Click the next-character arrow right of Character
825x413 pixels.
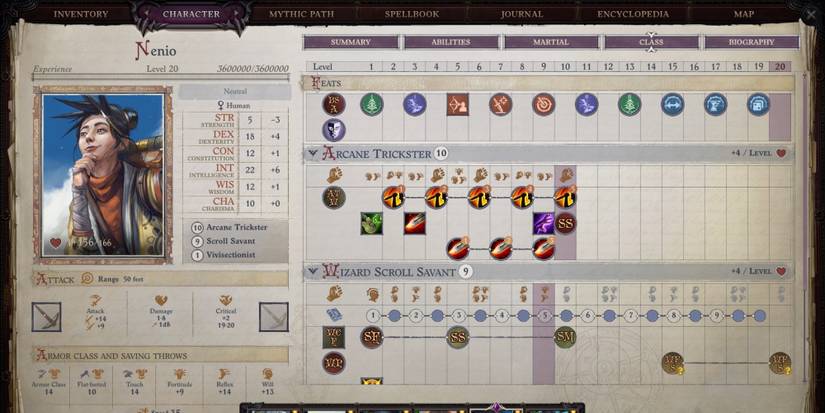point(236,13)
